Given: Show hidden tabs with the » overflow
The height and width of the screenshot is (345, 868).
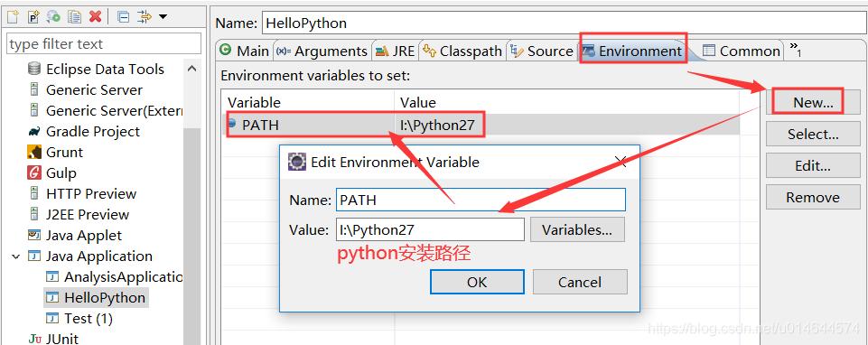Looking at the screenshot, I should tap(796, 49).
